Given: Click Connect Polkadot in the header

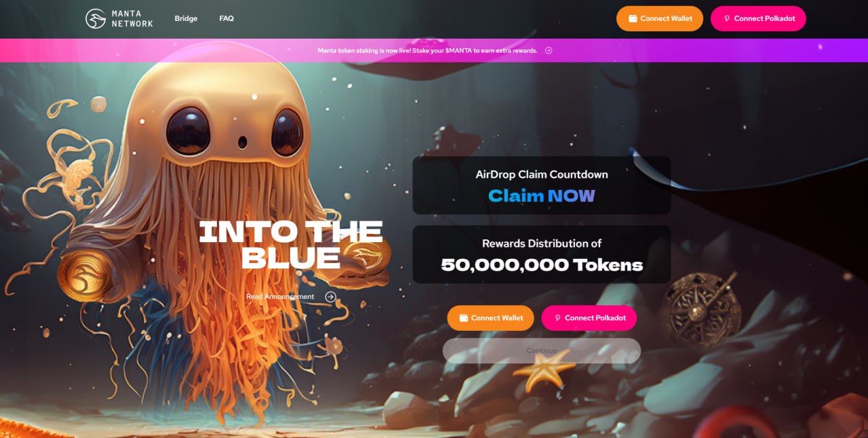Looking at the screenshot, I should click(758, 18).
